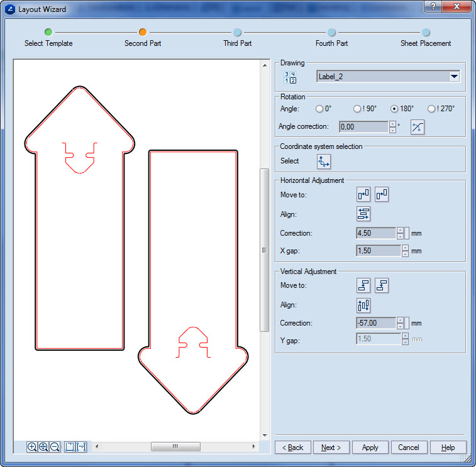Image resolution: width=476 pixels, height=467 pixels.
Task: Click the first vertical Move to icon
Action: pos(363,285)
